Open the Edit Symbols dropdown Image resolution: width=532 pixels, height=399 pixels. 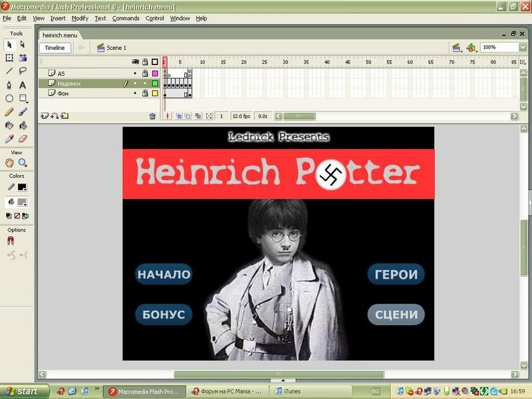[471, 47]
